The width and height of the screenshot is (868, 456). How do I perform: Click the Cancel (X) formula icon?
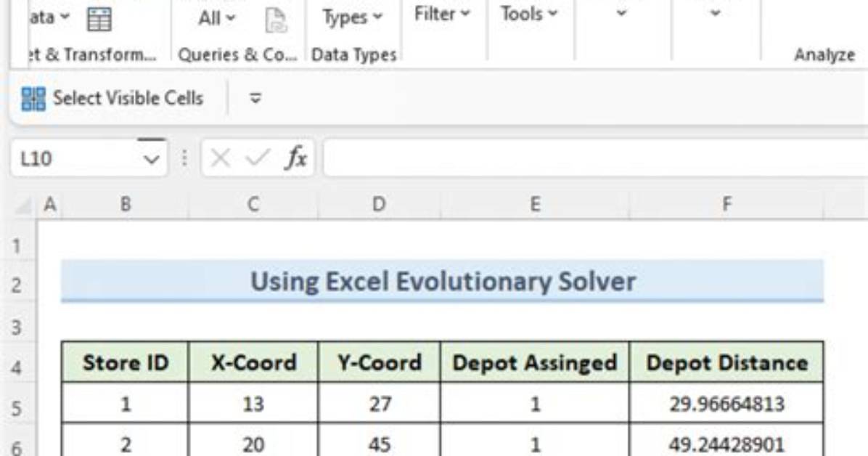coord(221,158)
